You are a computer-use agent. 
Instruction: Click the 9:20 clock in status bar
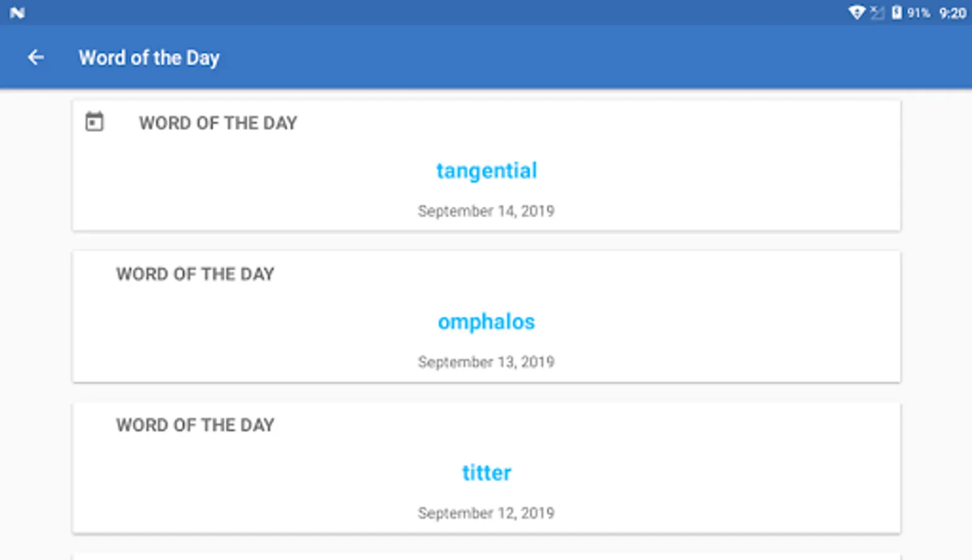click(x=952, y=13)
